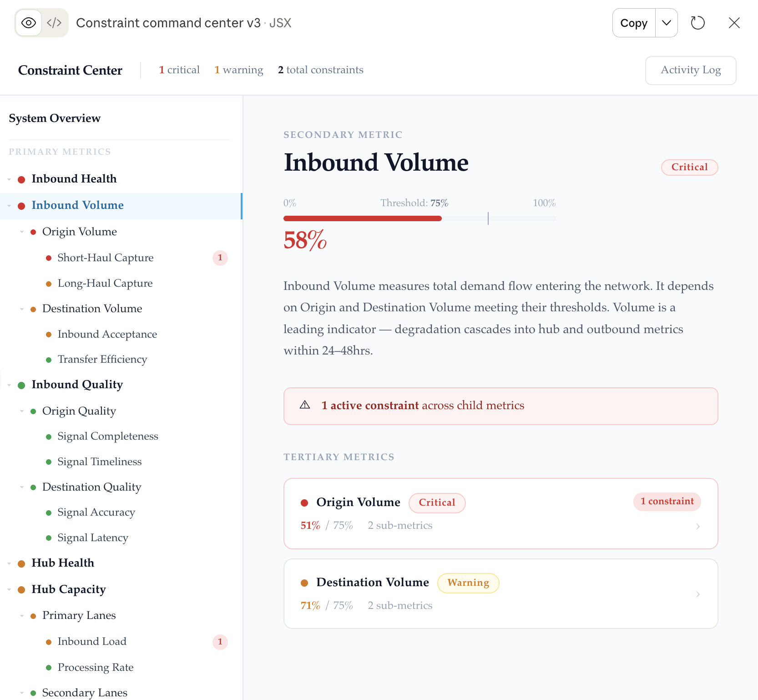Open the Origin Volume card chevron
Image resolution: width=758 pixels, height=700 pixels.
698,527
